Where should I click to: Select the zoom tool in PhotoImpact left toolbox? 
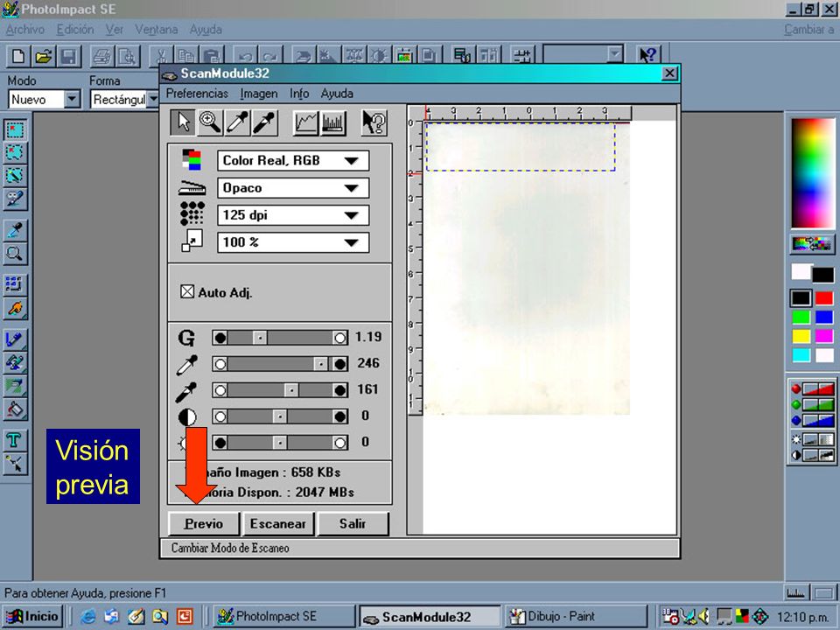pos(15,254)
